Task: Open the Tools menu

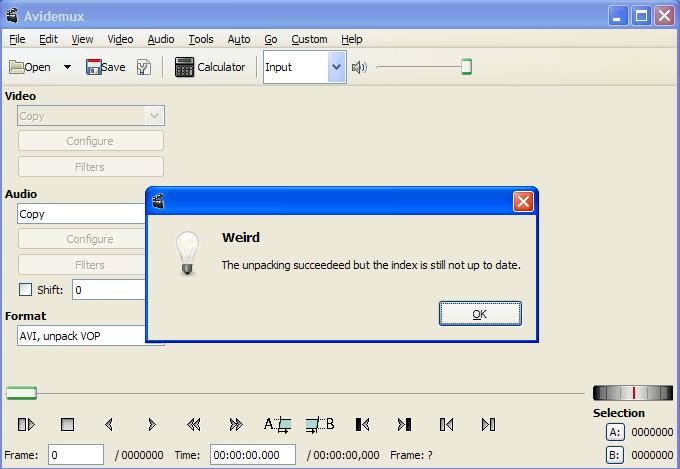Action: (x=201, y=39)
